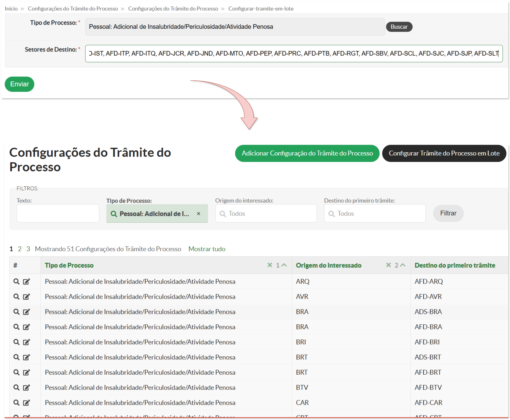Open the Destino do primeiro trâmite dropdown
This screenshot has width=510, height=420.
coord(375,214)
